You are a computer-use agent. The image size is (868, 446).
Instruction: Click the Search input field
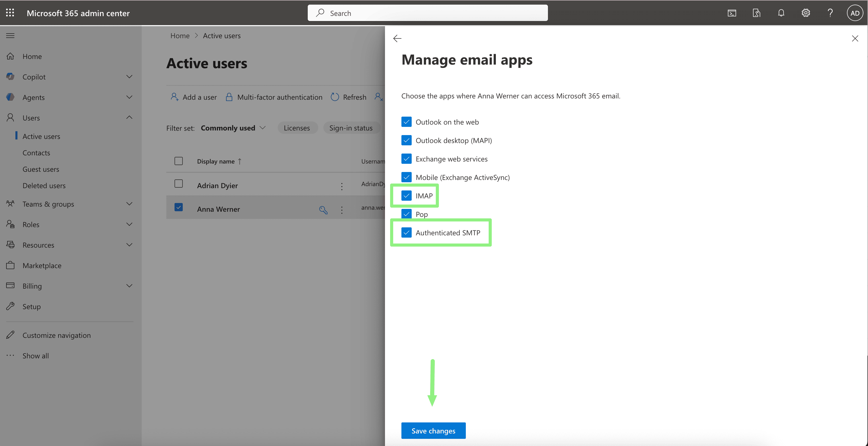click(427, 13)
